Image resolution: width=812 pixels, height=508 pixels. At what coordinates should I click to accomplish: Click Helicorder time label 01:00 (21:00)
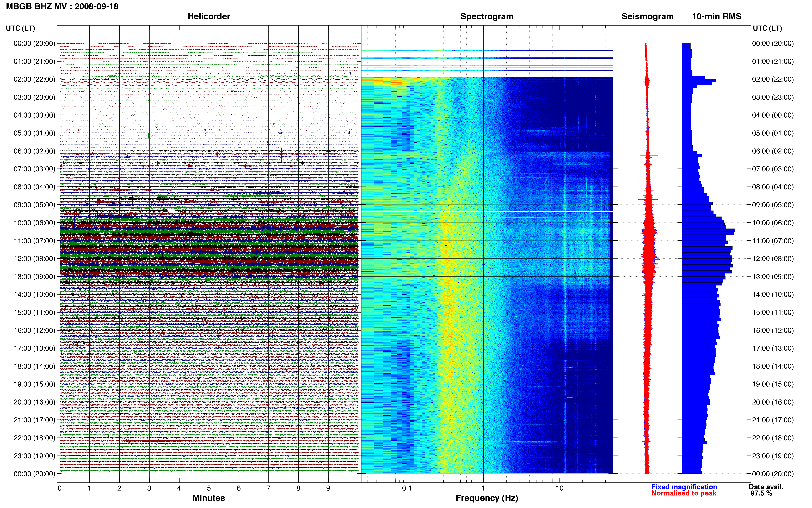click(34, 62)
